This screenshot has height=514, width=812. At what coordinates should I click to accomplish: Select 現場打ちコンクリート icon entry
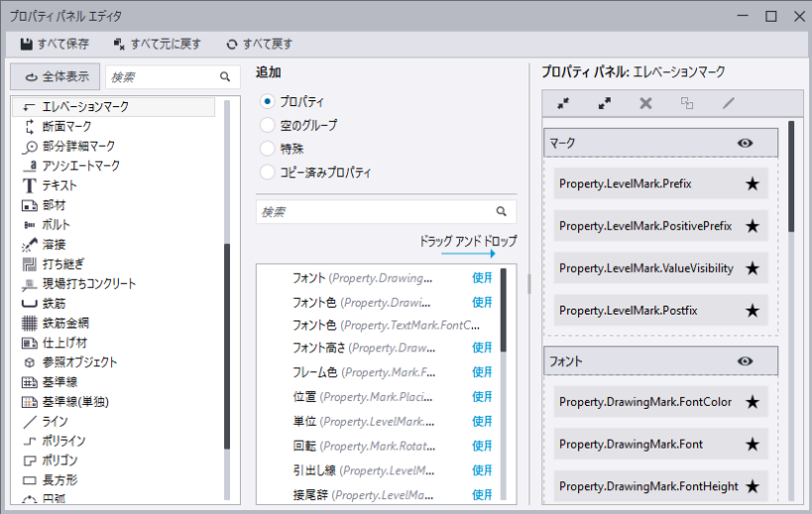pyautogui.click(x=29, y=284)
